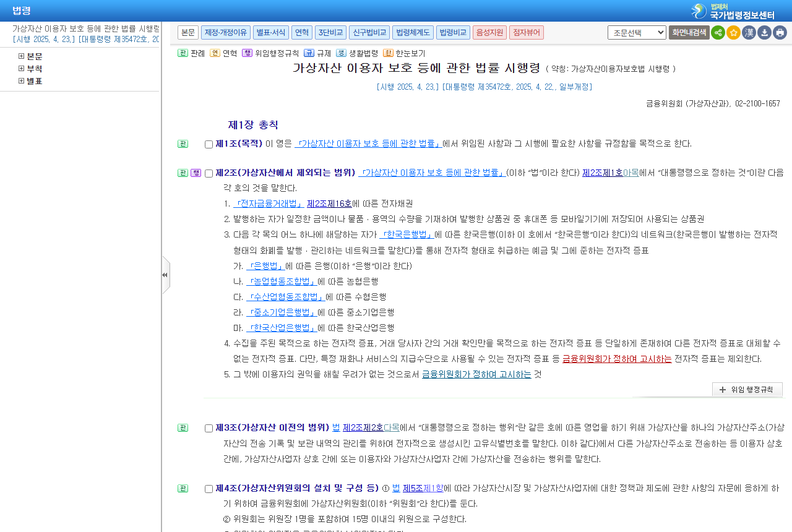Image resolution: width=792 pixels, height=532 pixels.
Task: Click the 화면내검색 button
Action: (x=689, y=32)
